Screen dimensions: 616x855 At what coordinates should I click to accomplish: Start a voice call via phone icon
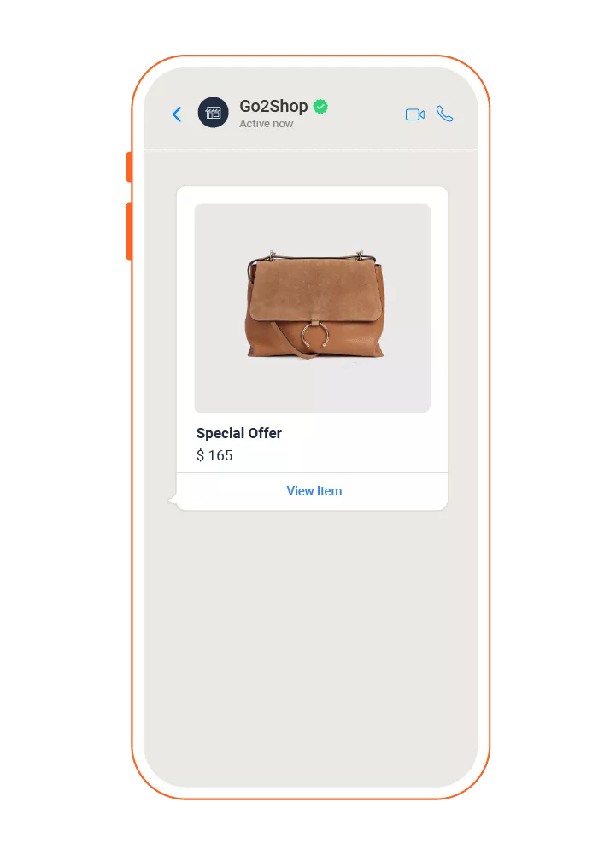[x=444, y=114]
